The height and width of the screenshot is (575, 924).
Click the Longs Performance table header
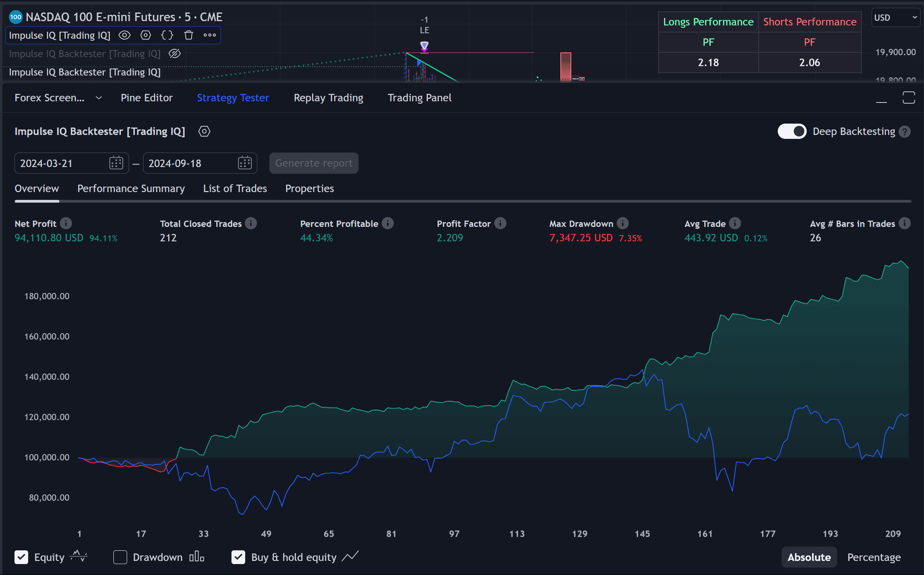(708, 22)
